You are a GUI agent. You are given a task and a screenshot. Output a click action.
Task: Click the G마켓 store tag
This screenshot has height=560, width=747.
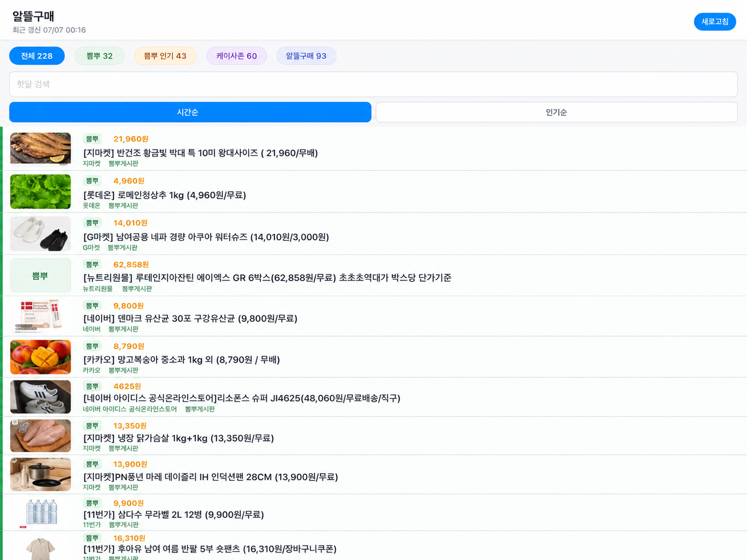92,247
